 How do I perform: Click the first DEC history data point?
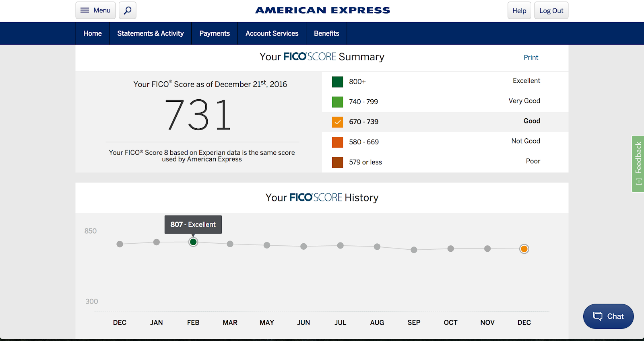120,244
